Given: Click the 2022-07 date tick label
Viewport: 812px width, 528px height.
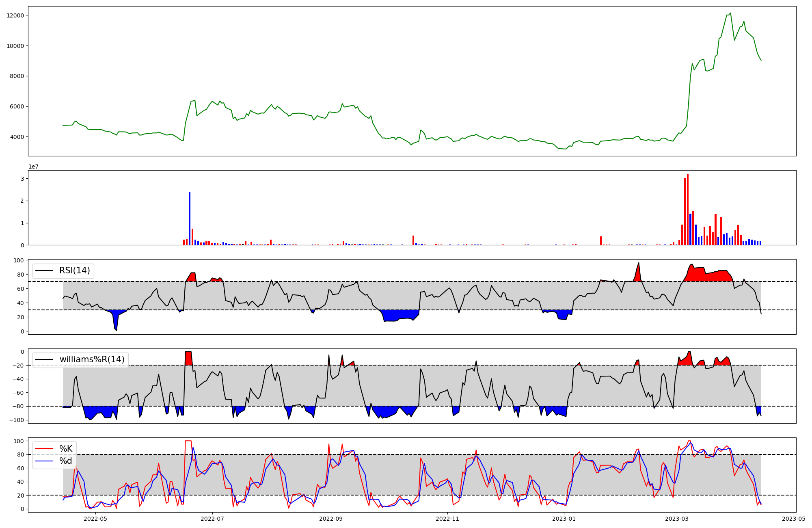Looking at the screenshot, I should tap(212, 519).
